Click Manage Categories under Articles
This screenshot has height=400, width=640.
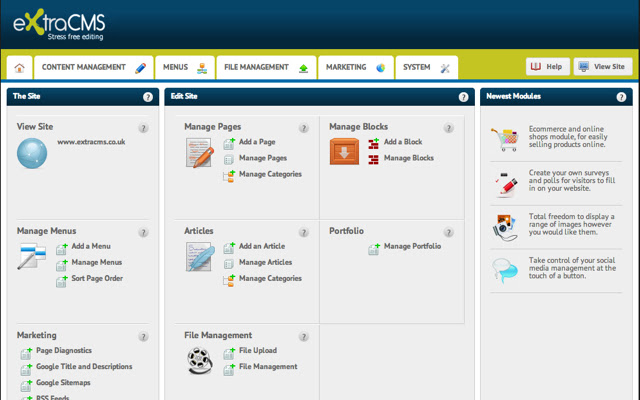pyautogui.click(x=270, y=278)
